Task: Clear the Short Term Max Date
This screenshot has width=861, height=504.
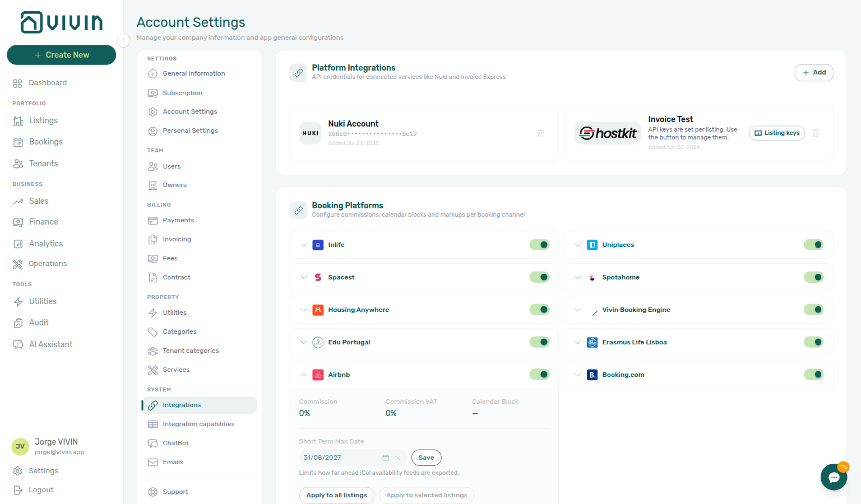Action: click(398, 458)
